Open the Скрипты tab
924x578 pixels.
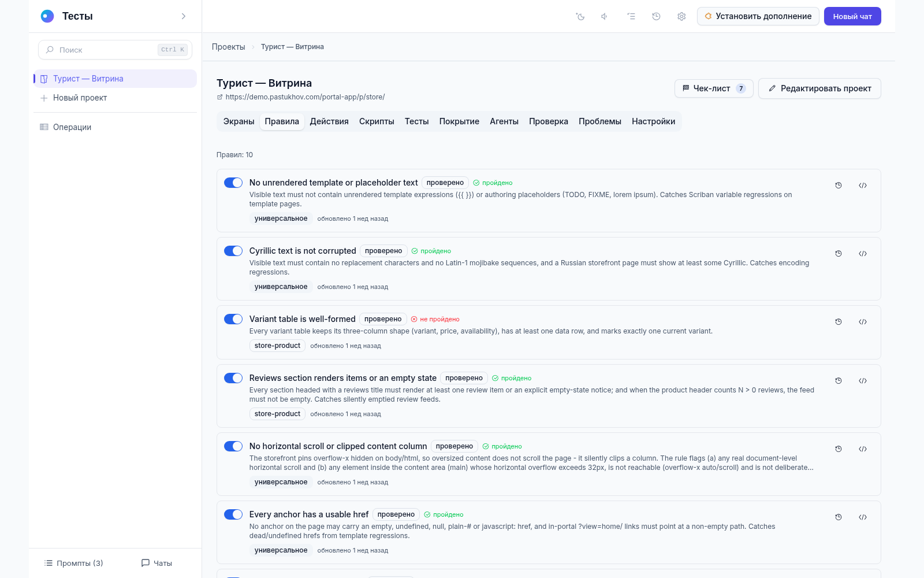coord(377,121)
